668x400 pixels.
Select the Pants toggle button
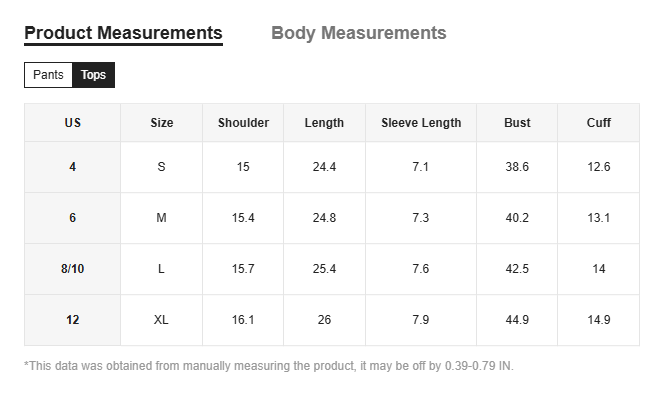coord(48,75)
